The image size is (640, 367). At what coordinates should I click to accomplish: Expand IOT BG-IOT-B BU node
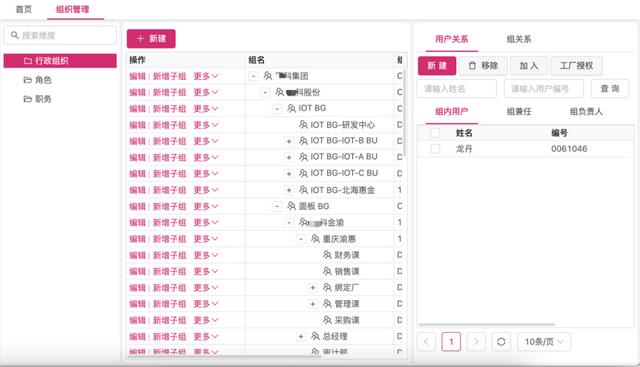(x=289, y=141)
